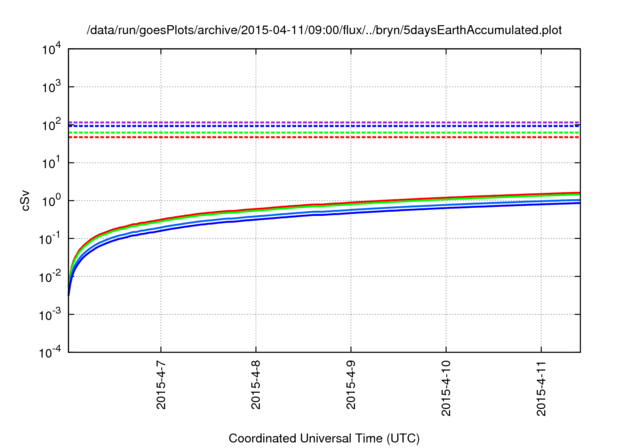Click the 10^-1 y-axis tick label
Viewport: 640px width, 448px height.
click(51, 238)
